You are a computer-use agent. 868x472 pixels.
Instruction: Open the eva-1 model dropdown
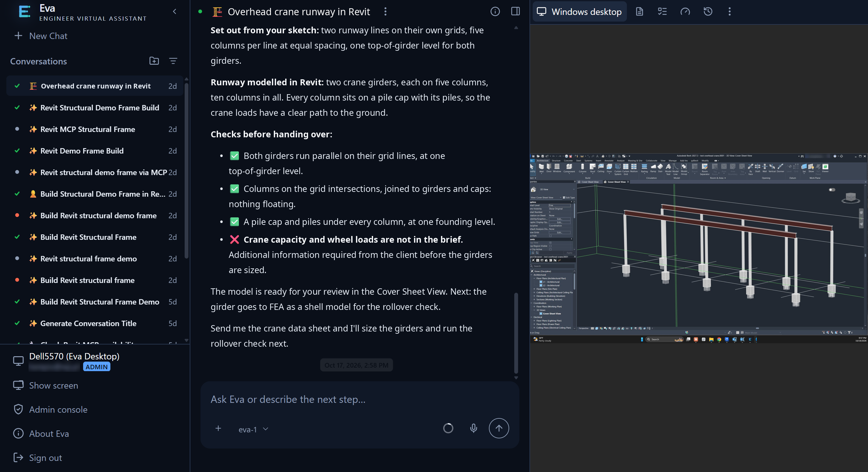(253, 429)
